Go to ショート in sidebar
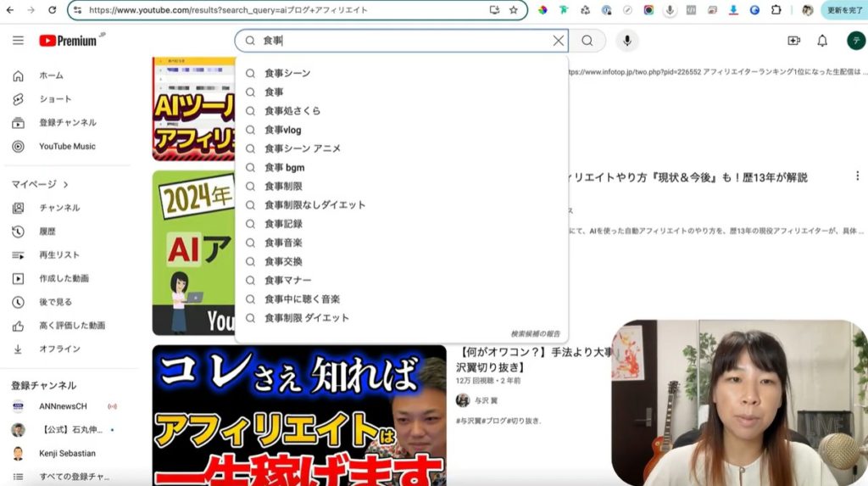 pyautogui.click(x=55, y=99)
